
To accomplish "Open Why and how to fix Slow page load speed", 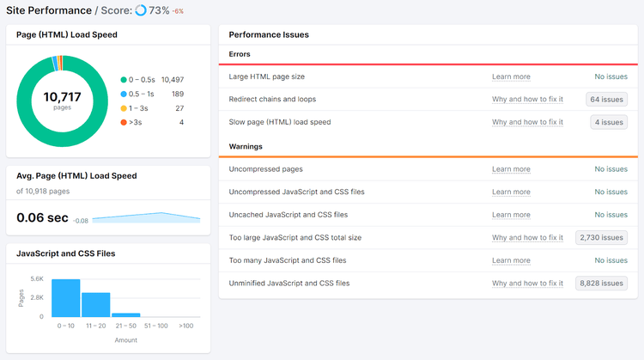I will 527,122.
